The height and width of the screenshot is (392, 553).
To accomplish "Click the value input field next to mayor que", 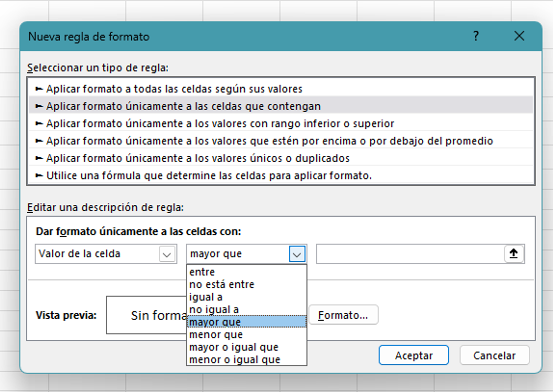I will tap(411, 254).
